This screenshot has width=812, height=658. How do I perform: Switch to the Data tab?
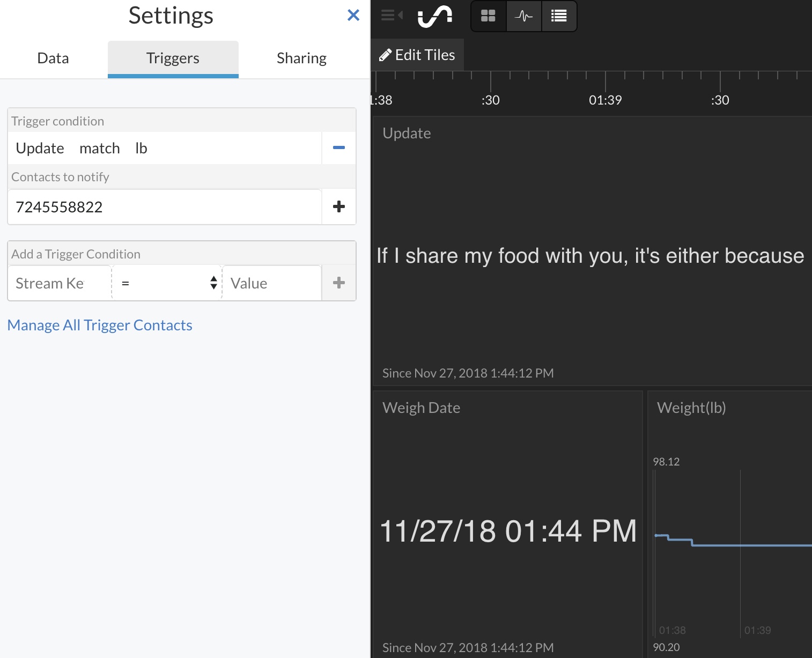point(53,58)
